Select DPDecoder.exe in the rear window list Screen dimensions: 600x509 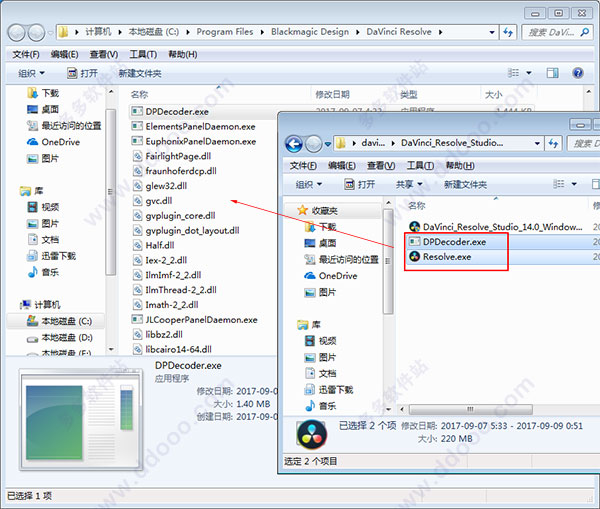point(170,112)
